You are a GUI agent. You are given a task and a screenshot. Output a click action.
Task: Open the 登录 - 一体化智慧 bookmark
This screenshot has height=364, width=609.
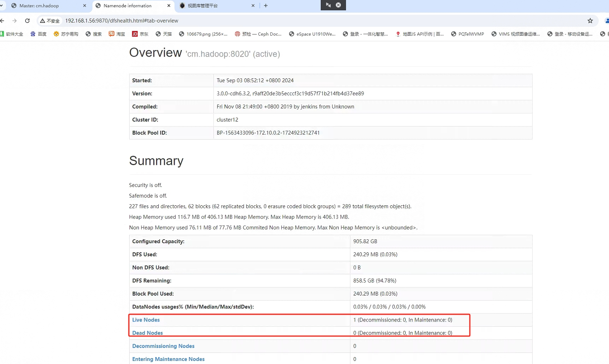point(365,34)
